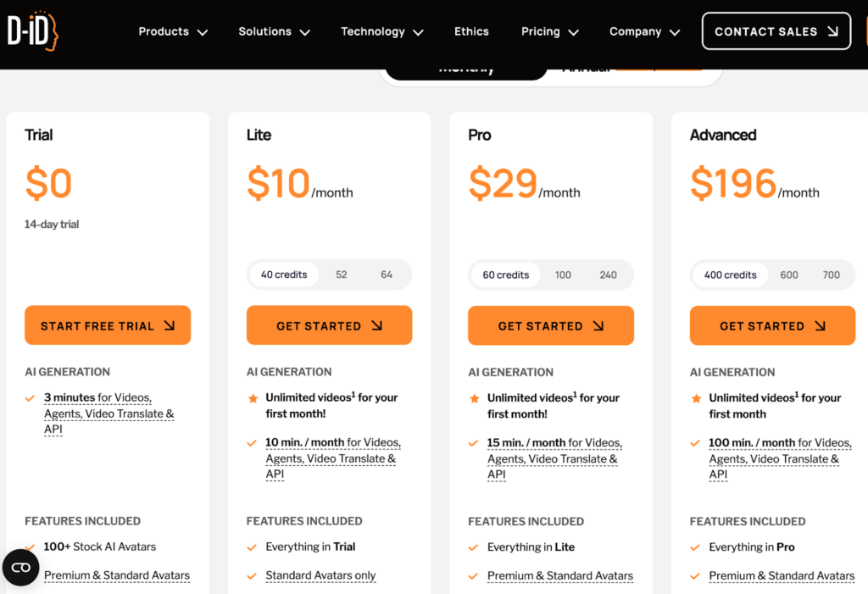Click the '100 min. / month' Advanced feature
The width and height of the screenshot is (868, 594).
click(x=780, y=458)
